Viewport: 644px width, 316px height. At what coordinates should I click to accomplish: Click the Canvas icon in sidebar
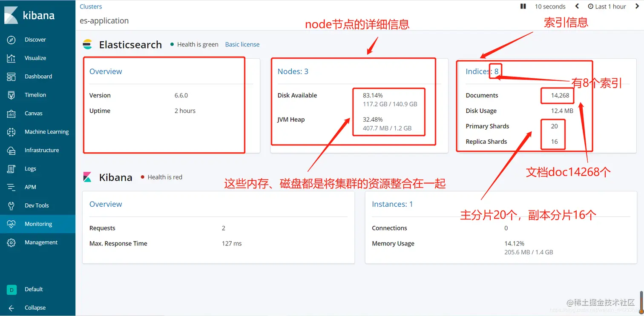[x=11, y=114]
